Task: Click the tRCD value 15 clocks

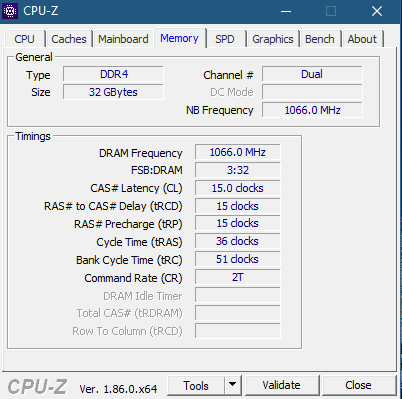Action: [238, 206]
